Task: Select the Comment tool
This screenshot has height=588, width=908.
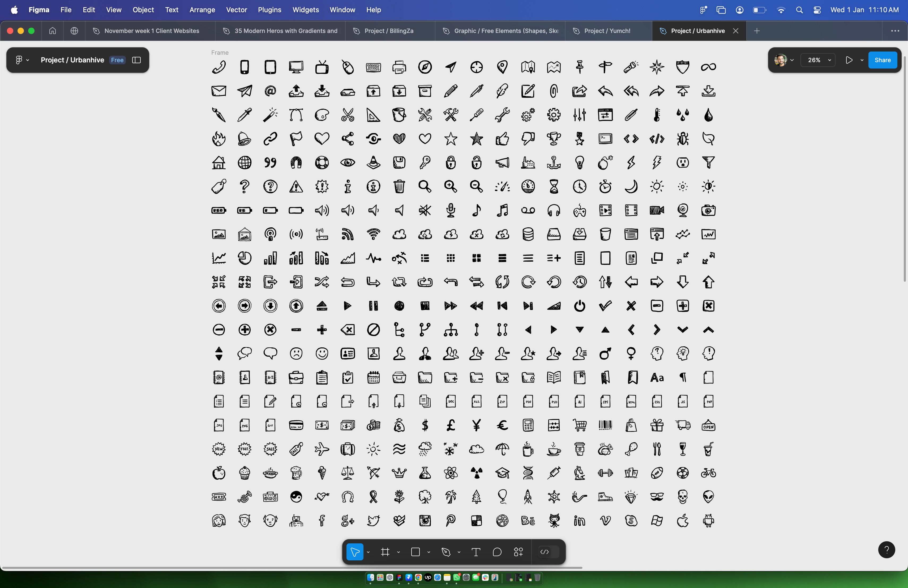Action: point(497,552)
